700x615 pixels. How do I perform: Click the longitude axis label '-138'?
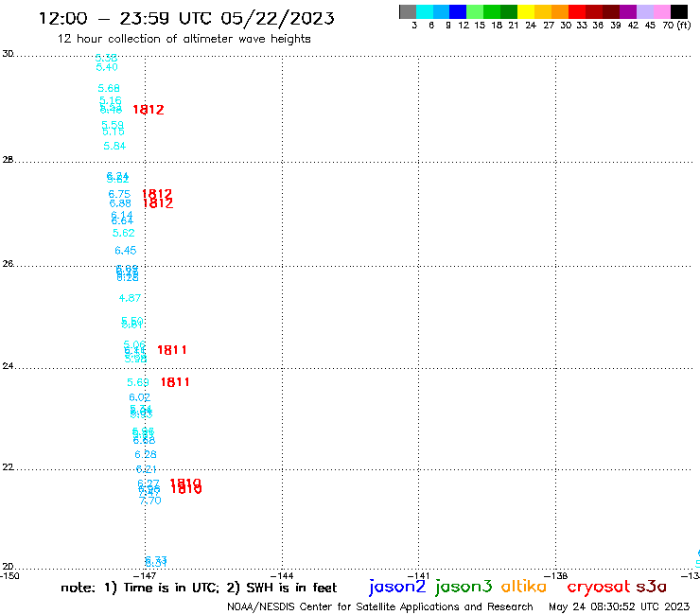click(x=556, y=575)
